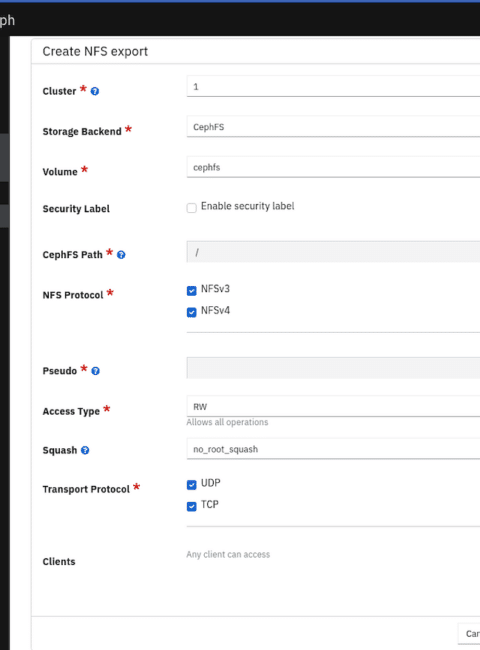Image resolution: width=480 pixels, height=650 pixels.
Task: Open the Volume cephfs dropdown
Action: pos(333,167)
